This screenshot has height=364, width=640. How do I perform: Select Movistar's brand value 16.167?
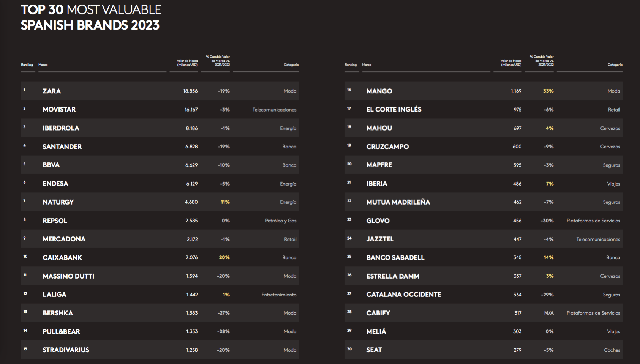point(191,110)
